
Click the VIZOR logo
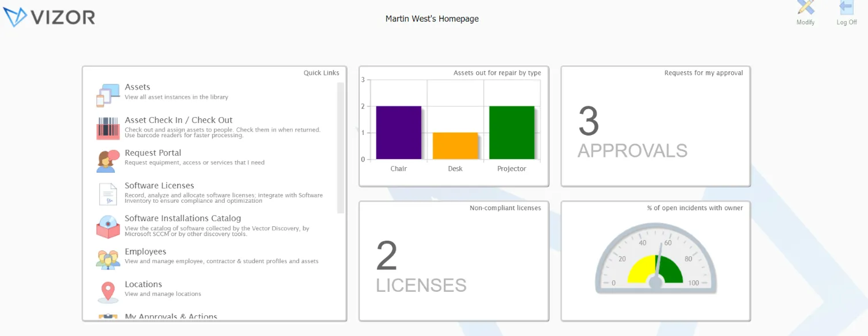[x=49, y=17]
